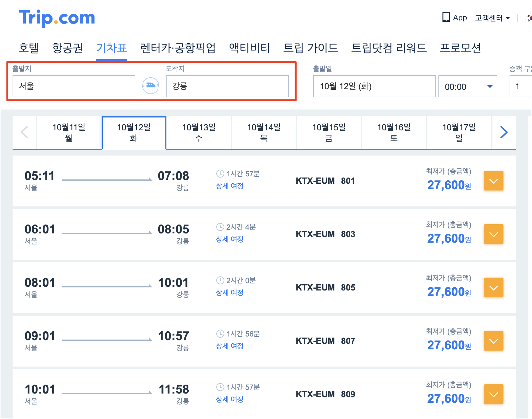Open 상세 여정 for KTX-EUM 809
532x419 pixels.
coord(230,399)
